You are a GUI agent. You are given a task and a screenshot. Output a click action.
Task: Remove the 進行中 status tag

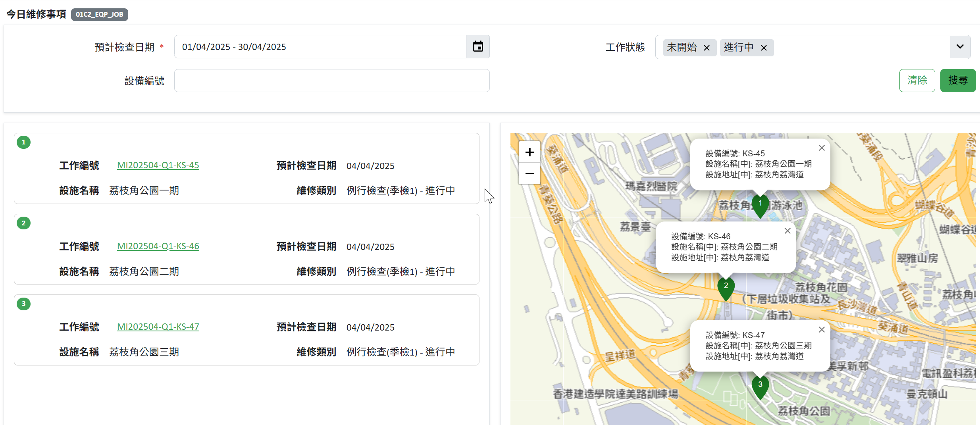click(764, 48)
